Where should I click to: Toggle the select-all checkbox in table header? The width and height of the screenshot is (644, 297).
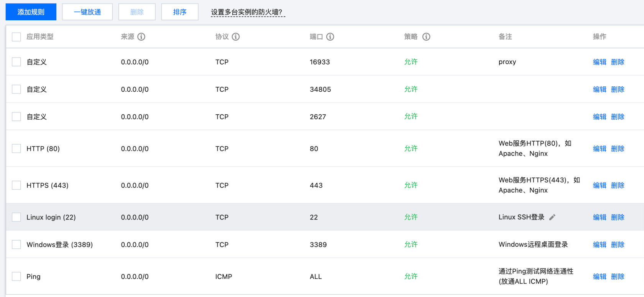click(16, 37)
